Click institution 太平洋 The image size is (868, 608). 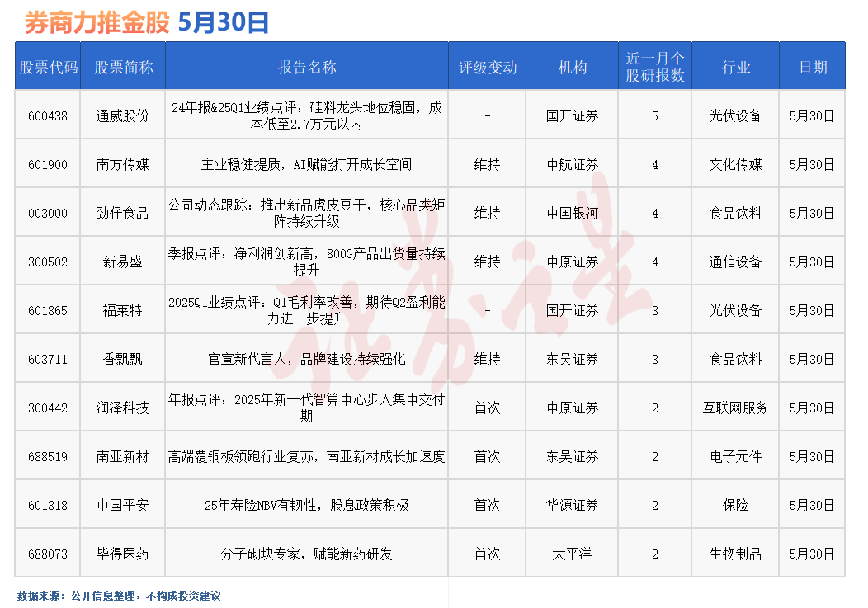[573, 554]
